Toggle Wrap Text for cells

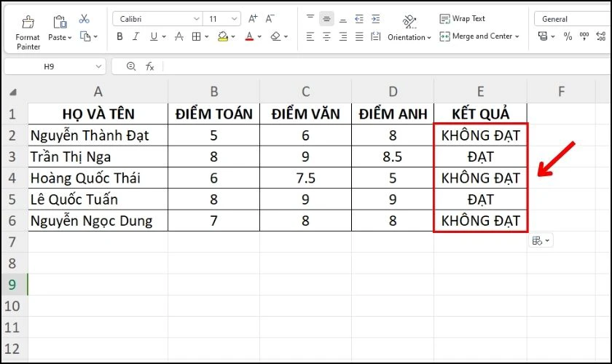tap(463, 18)
